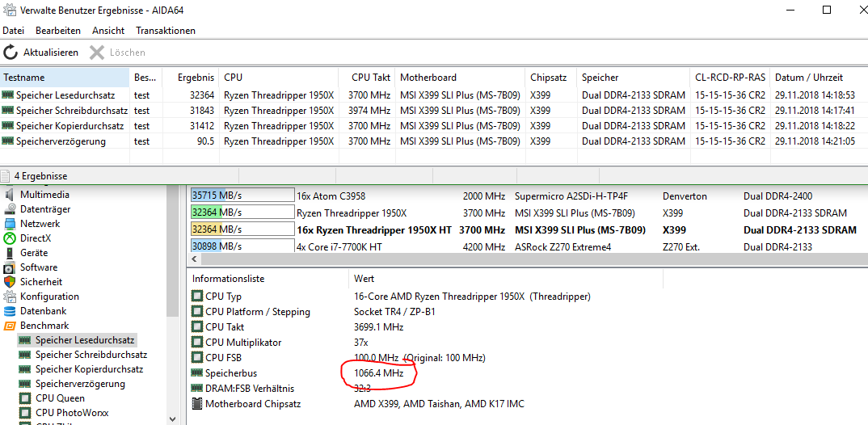Click the 4 Ergebnisse status text
Image resolution: width=868 pixels, height=425 pixels.
41,176
